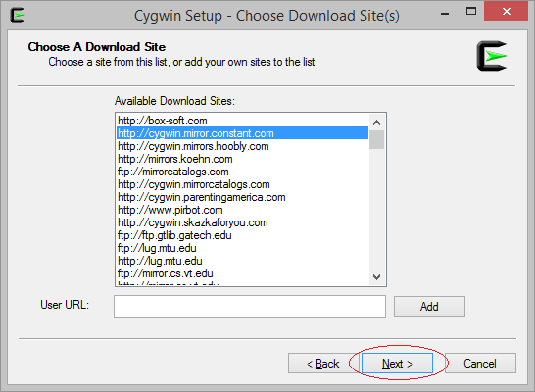The image size is (535, 392).
Task: Click the Cygwin icon in the title bar
Action: tap(17, 15)
